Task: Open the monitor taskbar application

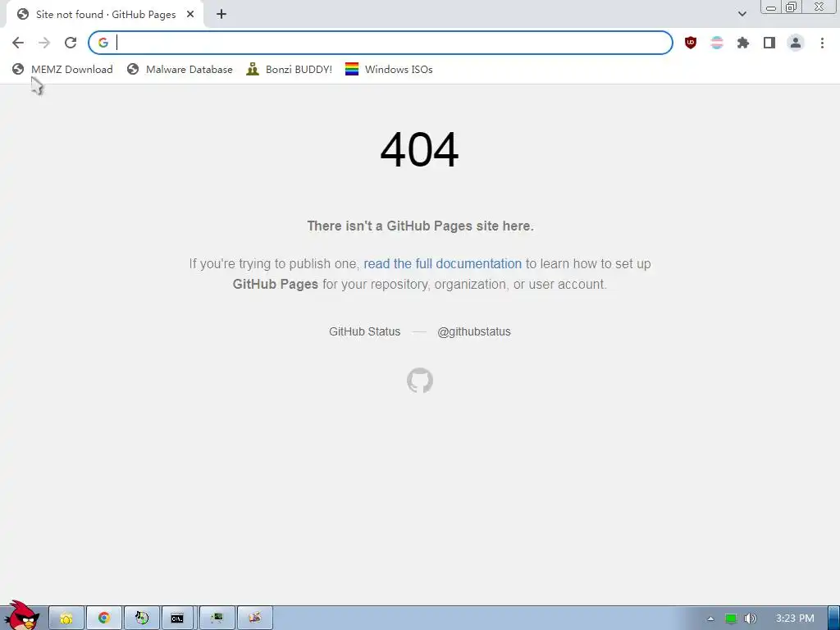Action: 217,619
